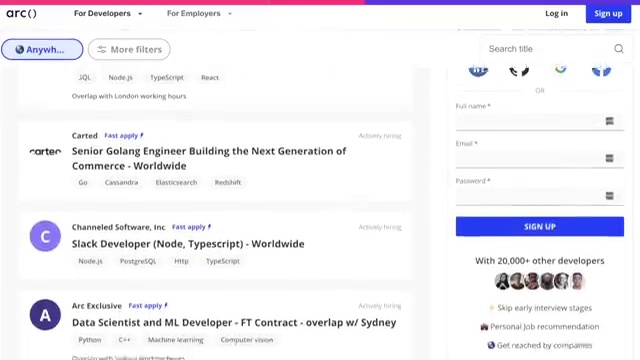Viewport: 640px width, 360px height.
Task: Click the Carted company logo
Action: [x=45, y=151]
